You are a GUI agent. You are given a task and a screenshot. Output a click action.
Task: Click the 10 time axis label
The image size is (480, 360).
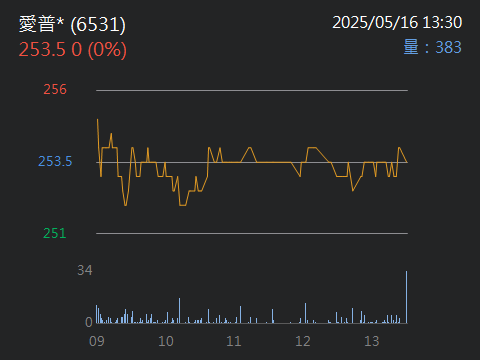click(166, 341)
